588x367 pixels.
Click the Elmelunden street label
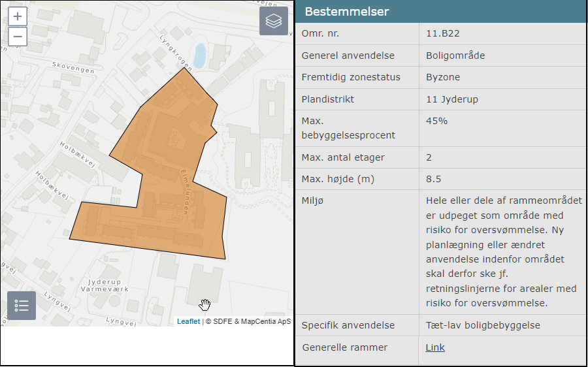pyautogui.click(x=191, y=189)
